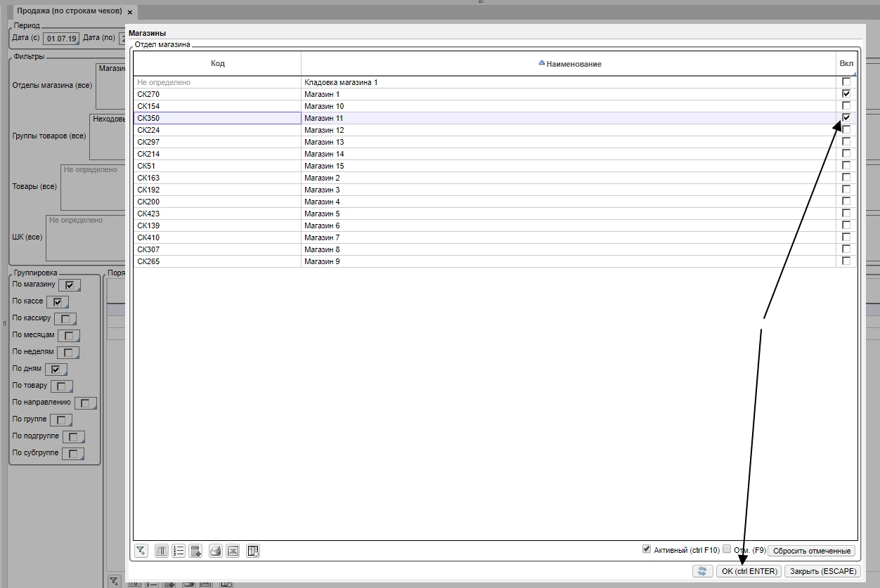
Task: Click the filter icon in dialog toolbar
Action: pos(141,551)
